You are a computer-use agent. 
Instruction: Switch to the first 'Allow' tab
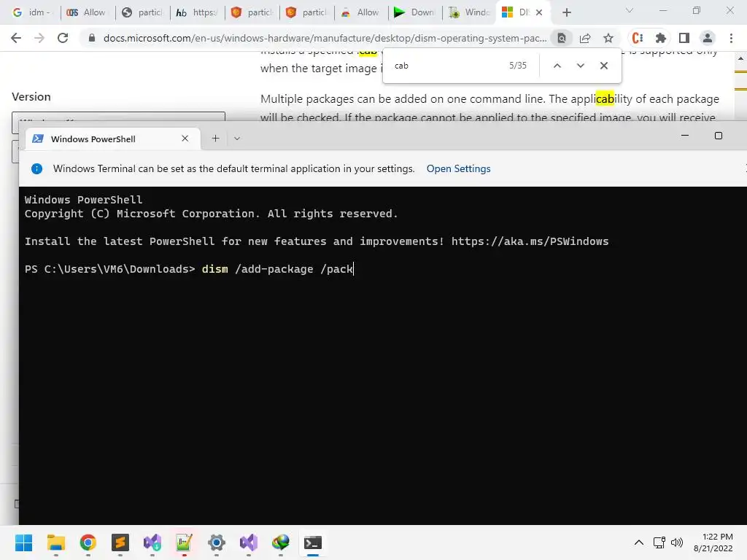(87, 12)
